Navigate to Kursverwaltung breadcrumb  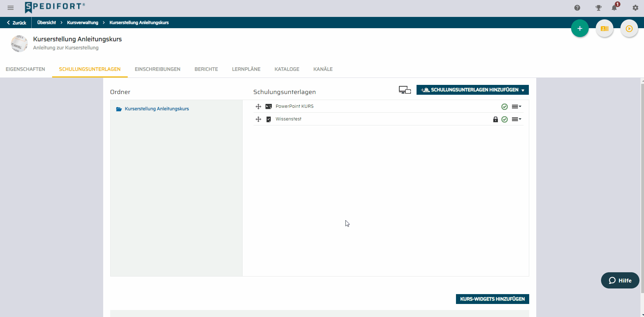click(83, 23)
